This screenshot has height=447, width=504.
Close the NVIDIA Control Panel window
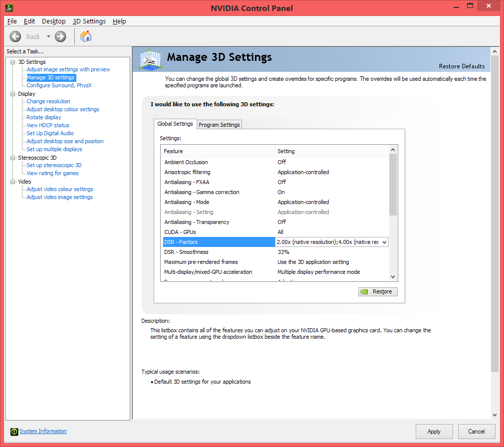pyautogui.click(x=489, y=6)
